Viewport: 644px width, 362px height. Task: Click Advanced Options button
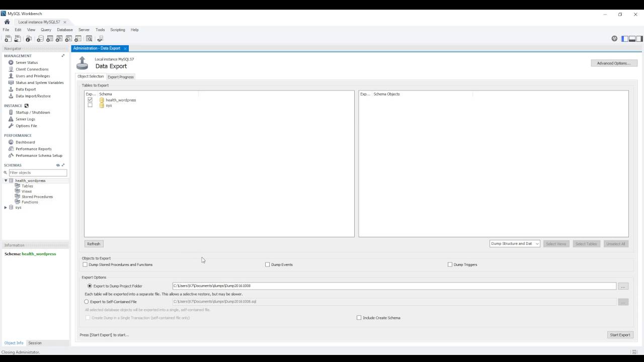(x=614, y=63)
